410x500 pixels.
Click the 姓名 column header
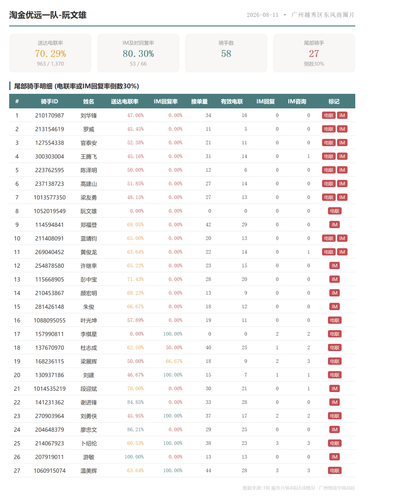coord(89,101)
